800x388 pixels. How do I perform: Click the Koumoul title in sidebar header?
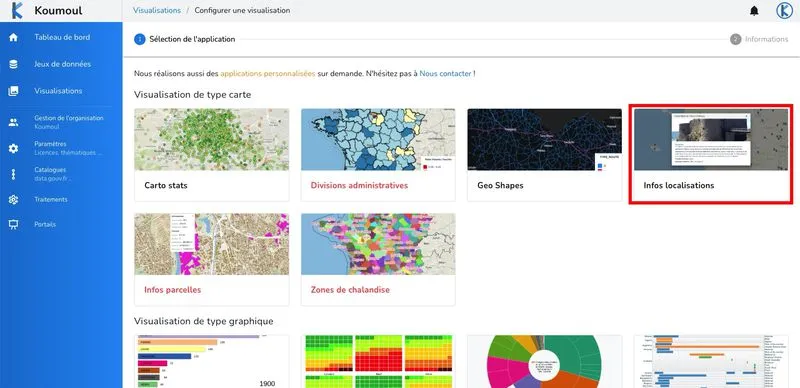click(58, 11)
